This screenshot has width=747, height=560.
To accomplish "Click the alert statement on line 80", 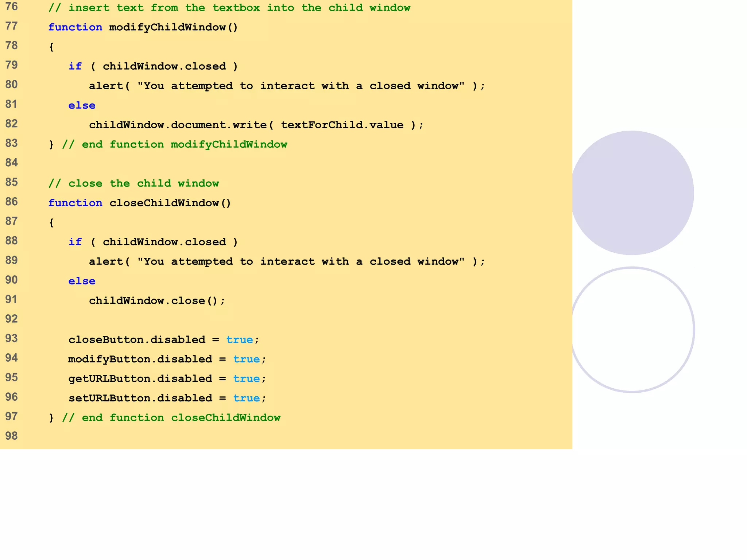I will click(x=287, y=86).
